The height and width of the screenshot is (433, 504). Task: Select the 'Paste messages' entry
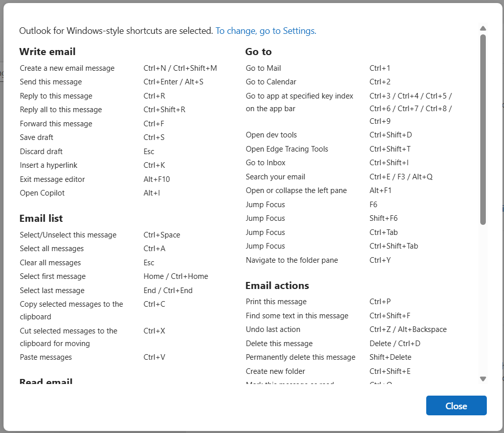coord(46,357)
